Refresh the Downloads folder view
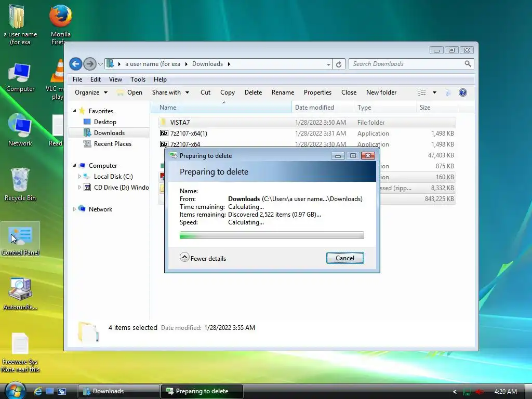 [339, 64]
